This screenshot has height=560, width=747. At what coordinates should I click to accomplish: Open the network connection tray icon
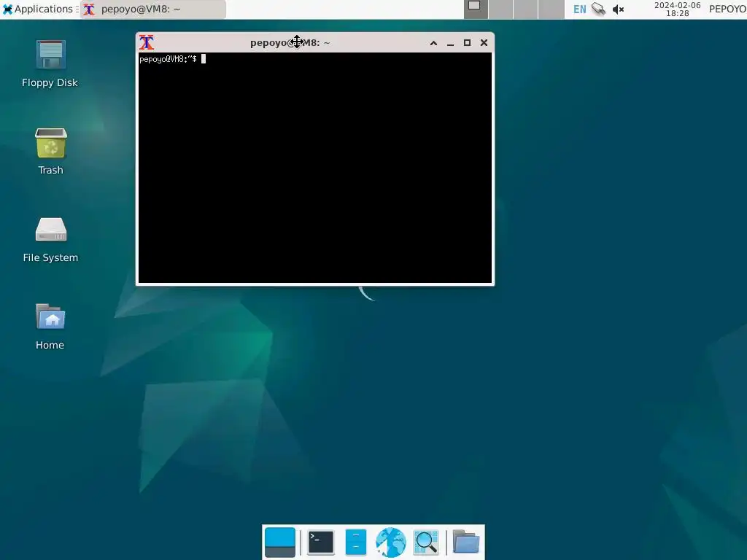coord(598,9)
